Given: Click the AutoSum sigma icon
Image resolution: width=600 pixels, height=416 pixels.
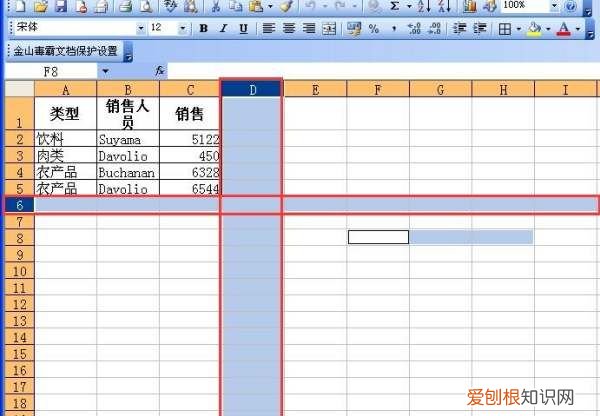Looking at the screenshot, I should pos(395,5).
